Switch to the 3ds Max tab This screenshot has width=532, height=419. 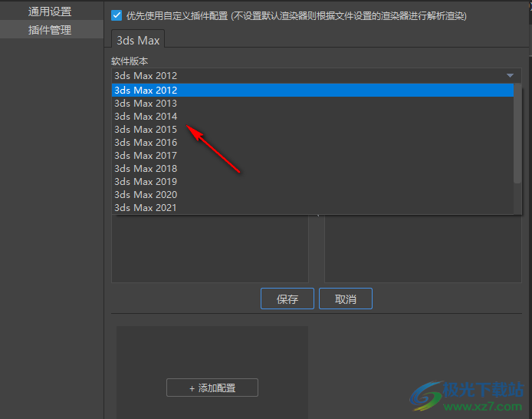coord(138,41)
